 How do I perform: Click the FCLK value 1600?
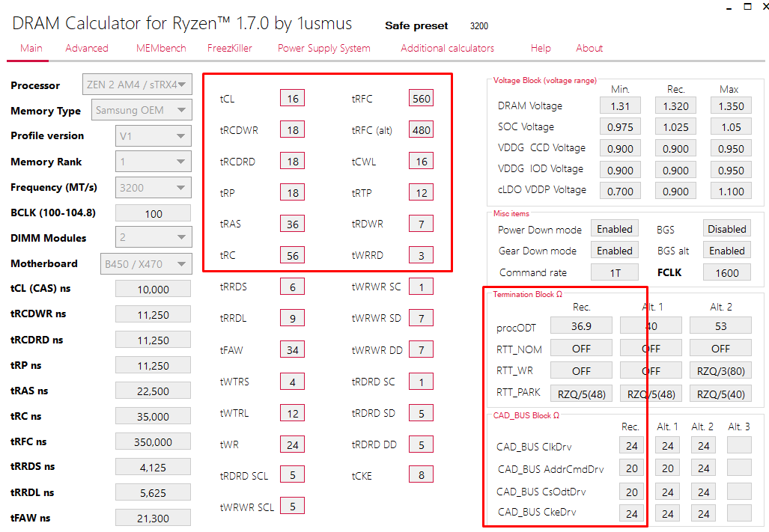[x=727, y=272]
